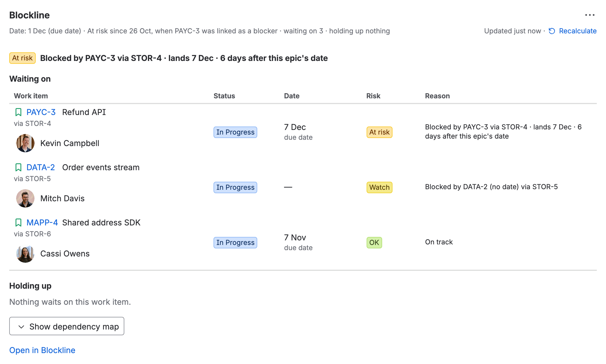Click the OK risk badge for MAPP-4
This screenshot has height=364, width=606.
pos(374,243)
